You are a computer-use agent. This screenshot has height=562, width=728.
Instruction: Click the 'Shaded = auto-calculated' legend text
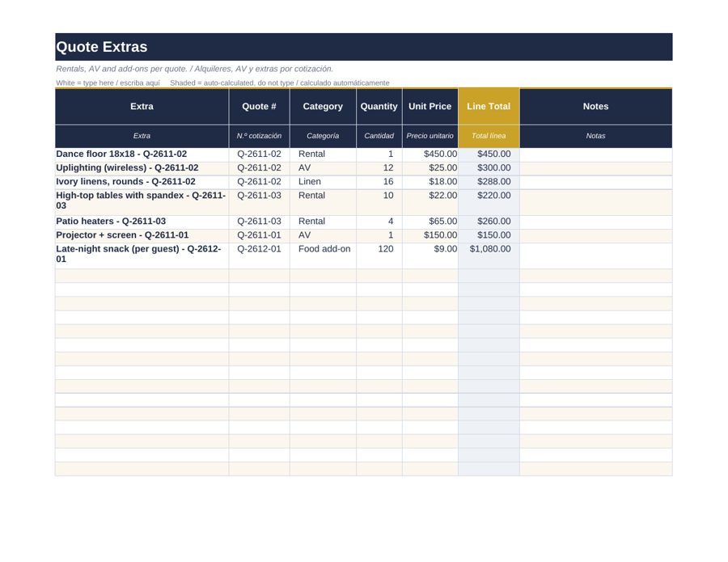(x=280, y=83)
